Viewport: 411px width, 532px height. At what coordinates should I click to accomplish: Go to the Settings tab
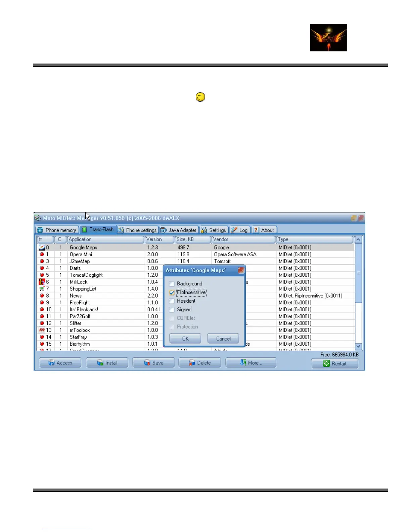coord(214,230)
